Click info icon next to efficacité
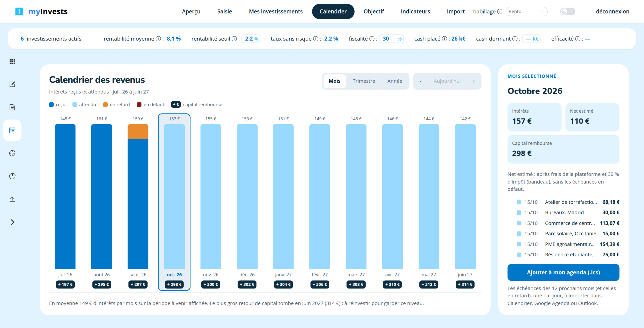 (x=578, y=39)
